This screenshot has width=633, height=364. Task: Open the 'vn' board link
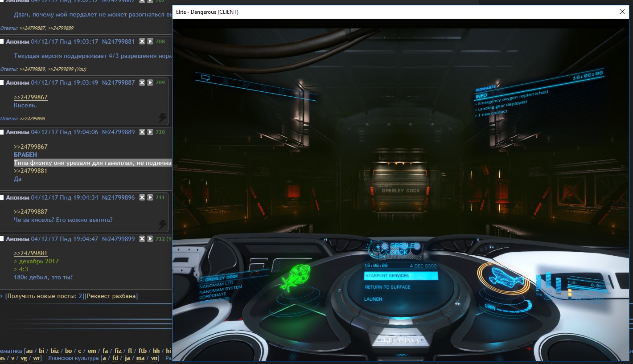coord(154,358)
